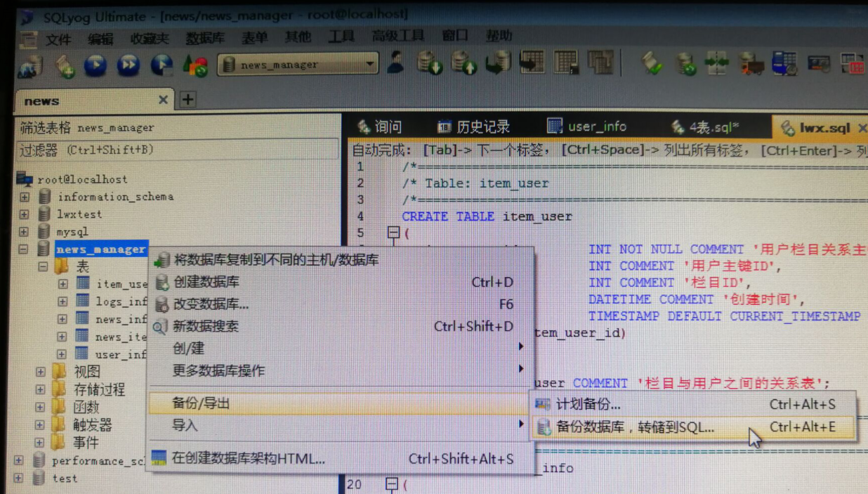Image resolution: width=868 pixels, height=494 pixels.
Task: Expand the performance_schema database node
Action: coord(19,461)
